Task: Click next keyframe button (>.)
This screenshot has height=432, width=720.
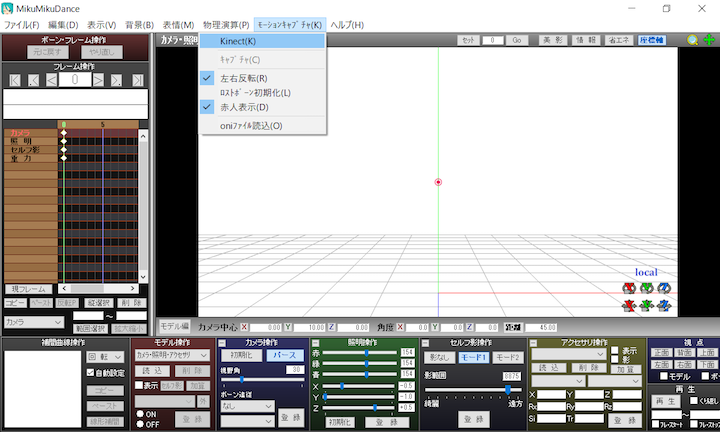Action: tap(116, 80)
